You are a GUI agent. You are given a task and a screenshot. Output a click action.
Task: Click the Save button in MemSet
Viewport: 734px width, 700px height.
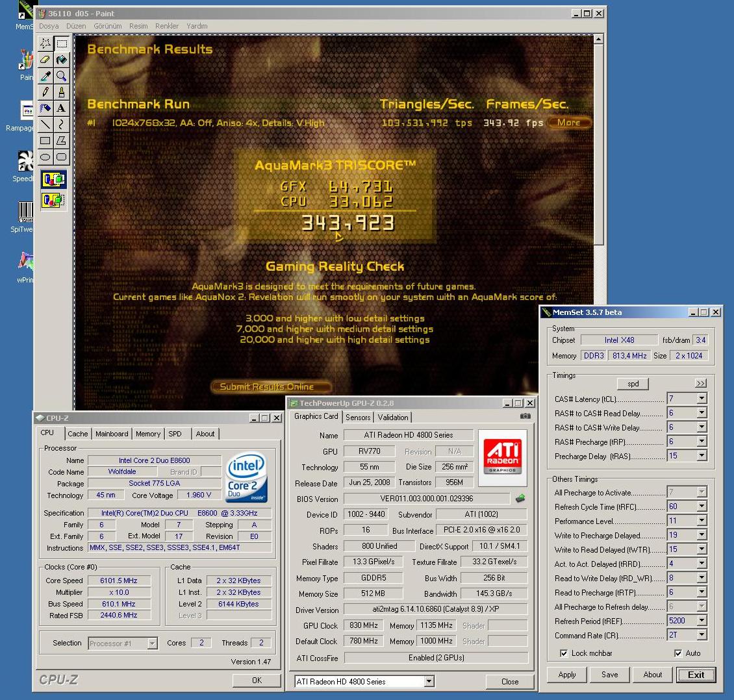pyautogui.click(x=609, y=675)
